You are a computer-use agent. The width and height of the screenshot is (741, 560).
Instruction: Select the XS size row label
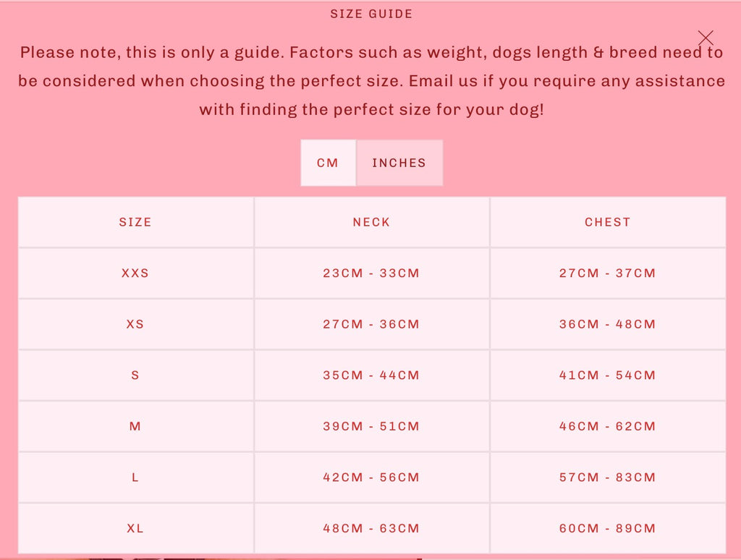tap(135, 324)
